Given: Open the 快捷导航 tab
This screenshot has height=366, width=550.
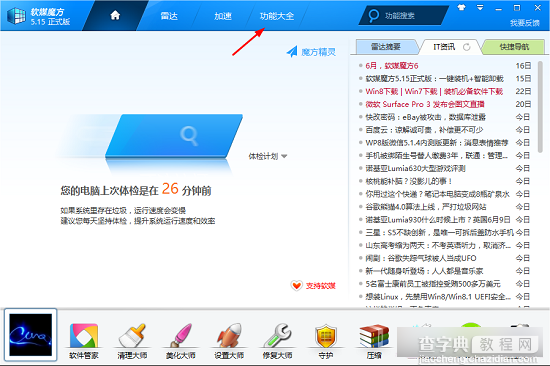Looking at the screenshot, I should pos(514,47).
